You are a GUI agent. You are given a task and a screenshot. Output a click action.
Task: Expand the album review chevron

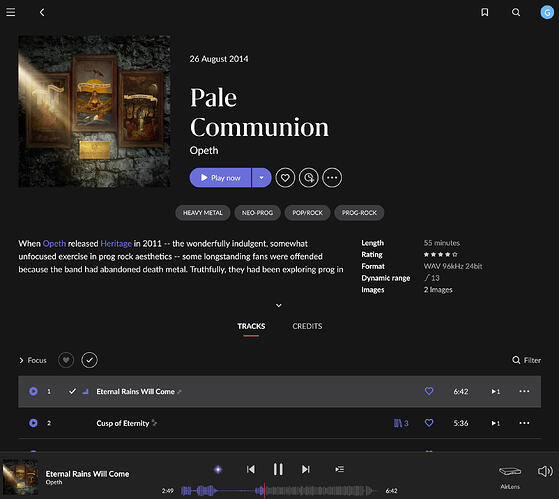(279, 305)
